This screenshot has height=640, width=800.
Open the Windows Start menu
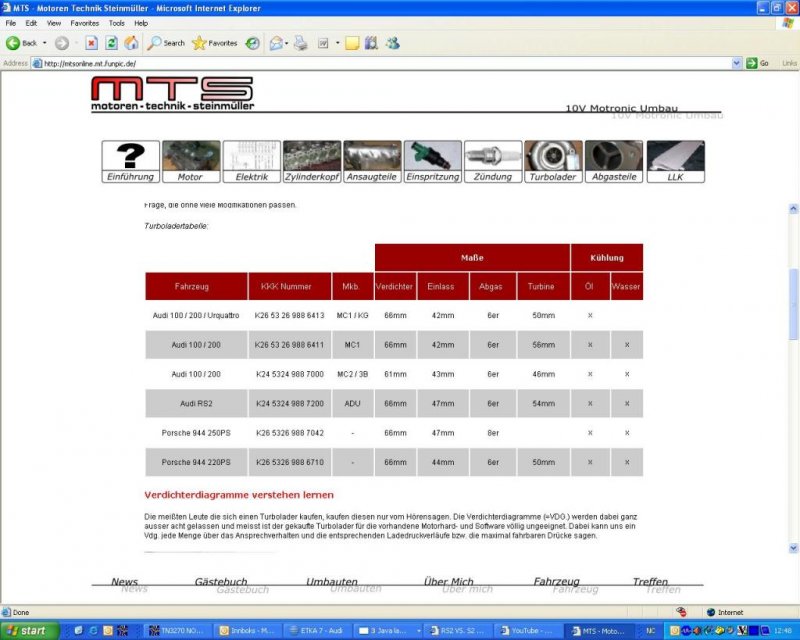point(28,631)
